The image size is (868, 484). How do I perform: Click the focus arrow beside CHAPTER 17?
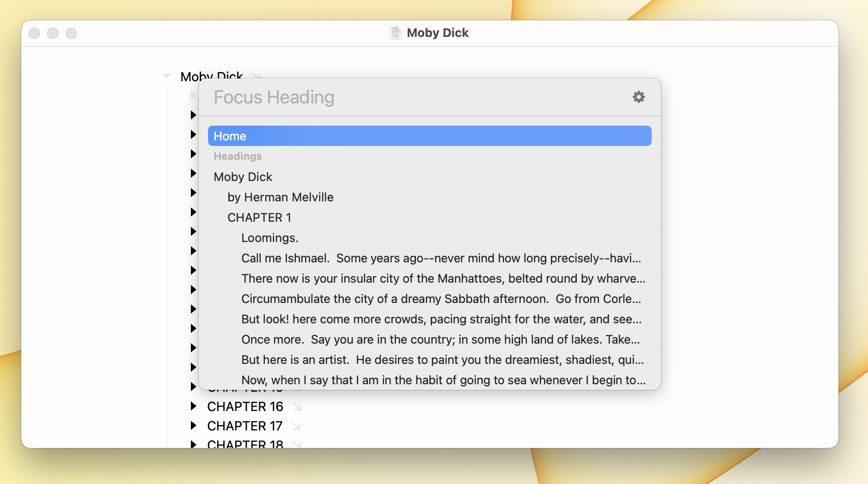coord(296,426)
